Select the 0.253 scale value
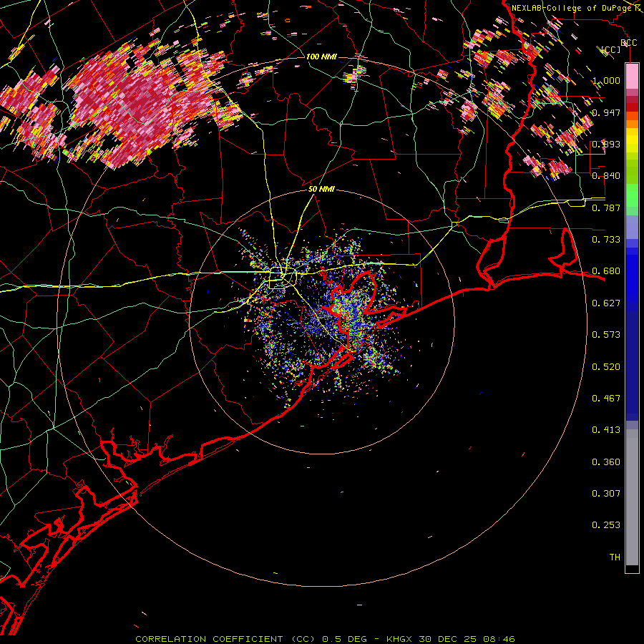The image size is (644, 644). pyautogui.click(x=606, y=525)
